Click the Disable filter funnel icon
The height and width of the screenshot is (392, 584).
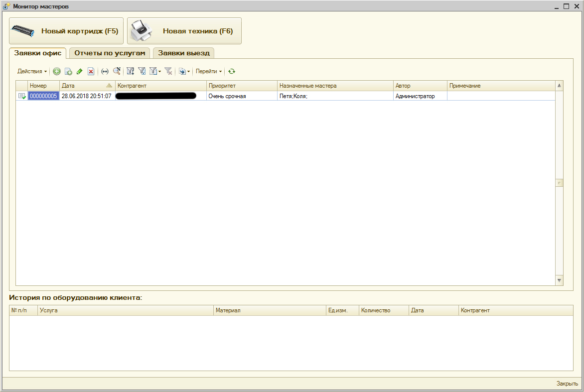[x=168, y=71]
